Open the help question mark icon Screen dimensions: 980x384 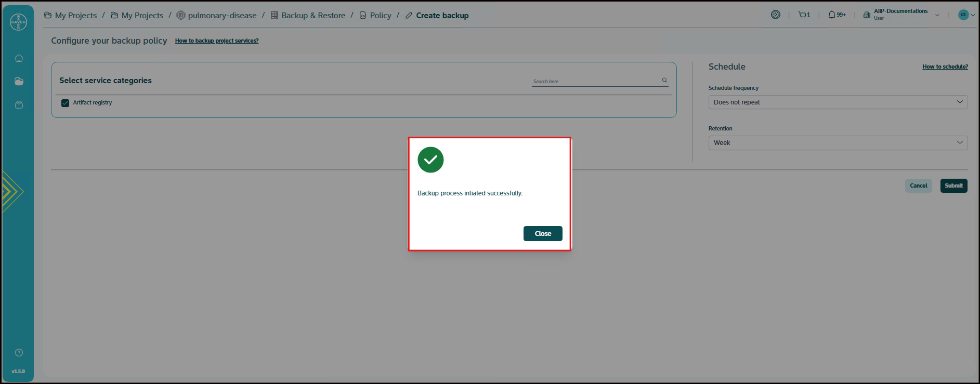pos(19,353)
